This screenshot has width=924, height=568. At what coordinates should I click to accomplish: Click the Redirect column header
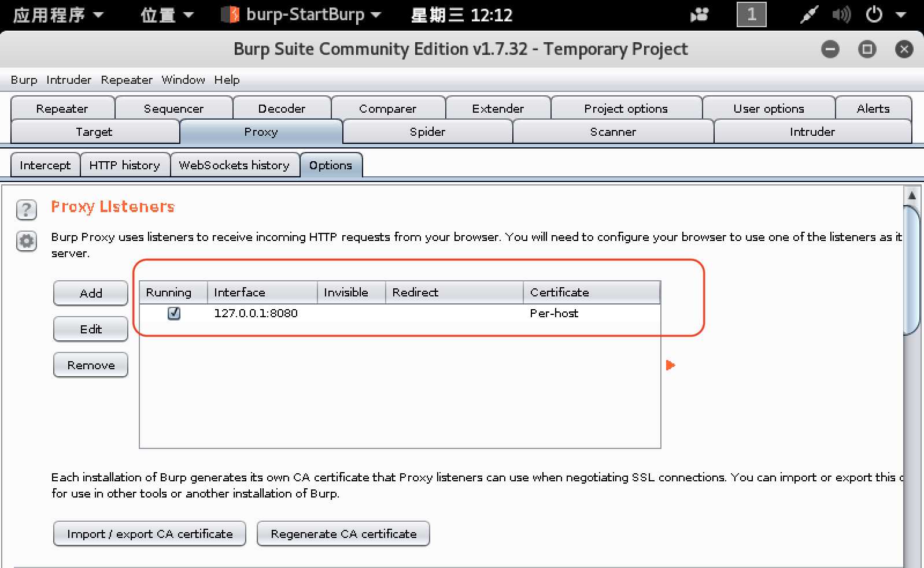coord(454,292)
